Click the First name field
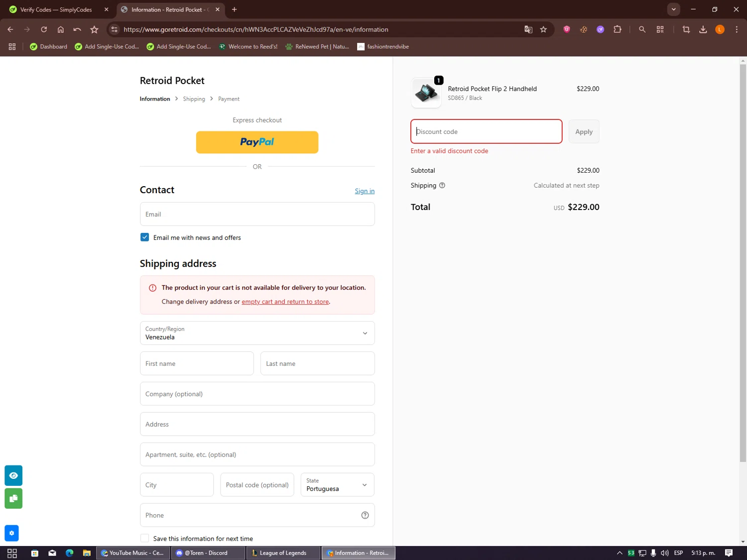Image resolution: width=747 pixels, height=560 pixels. (x=197, y=363)
